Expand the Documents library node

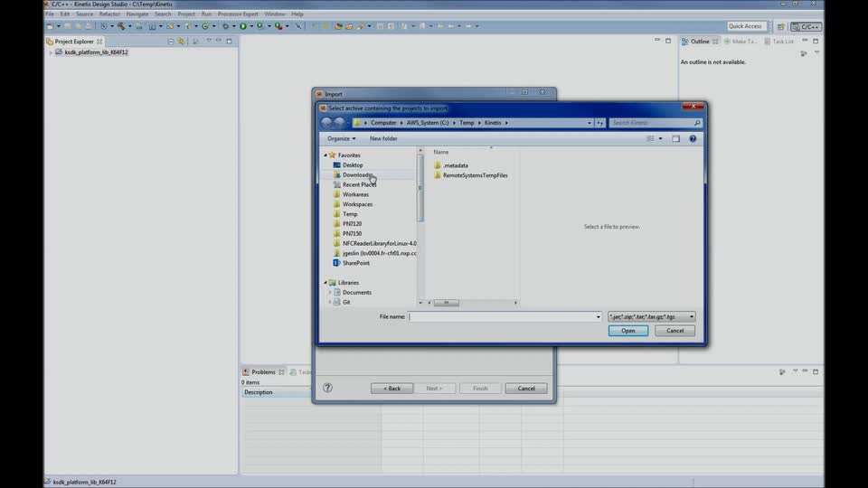(331, 293)
